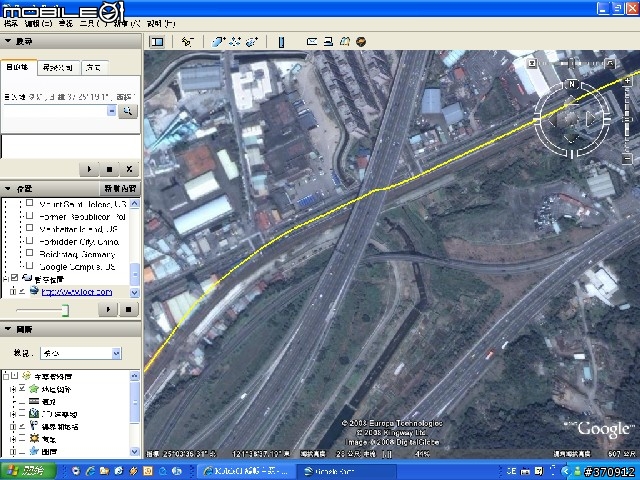Click the look-left arrow on navigation joystick

click(x=552, y=119)
